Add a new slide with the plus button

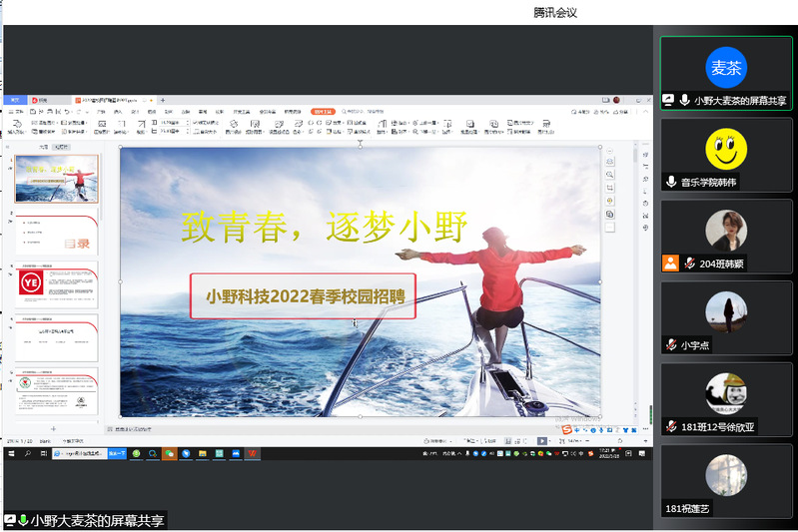(x=54, y=429)
